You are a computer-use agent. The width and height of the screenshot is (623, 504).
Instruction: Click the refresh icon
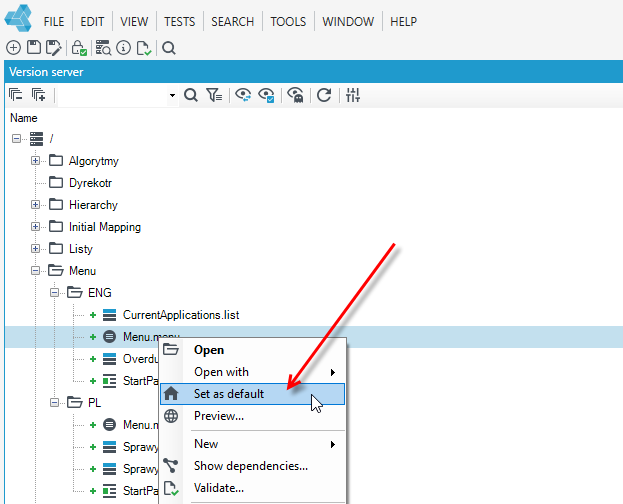pyautogui.click(x=324, y=95)
